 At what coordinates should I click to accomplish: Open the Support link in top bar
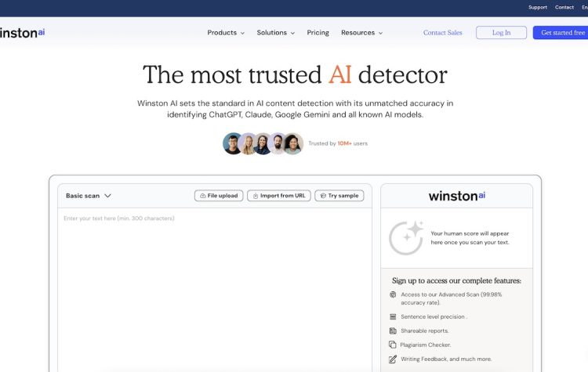pyautogui.click(x=538, y=7)
